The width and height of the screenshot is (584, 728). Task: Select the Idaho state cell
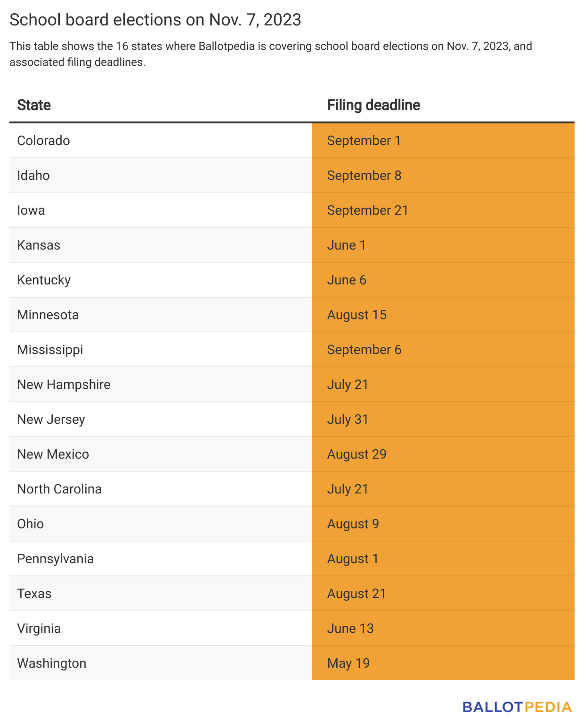(x=161, y=175)
